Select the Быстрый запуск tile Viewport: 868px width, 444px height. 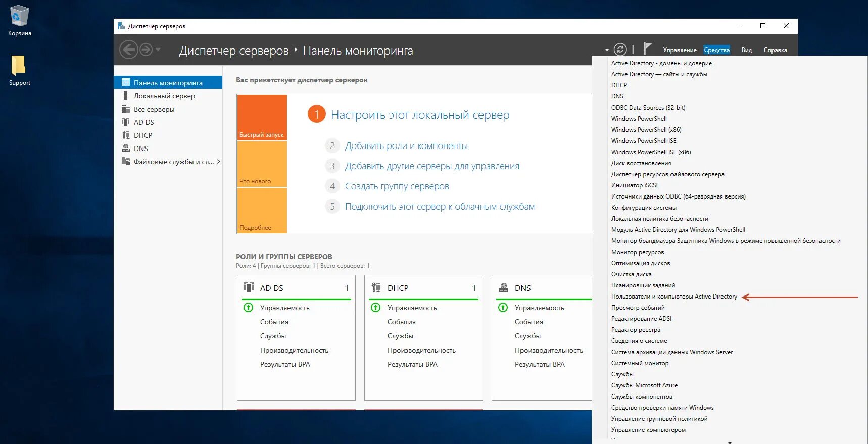(x=262, y=117)
